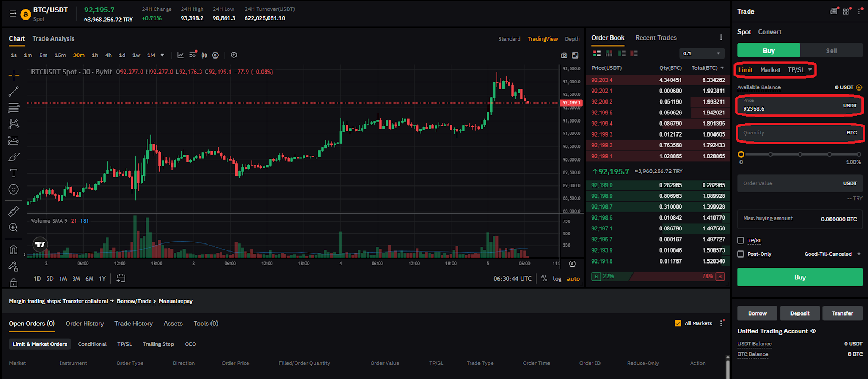Open the 0.1 order book precision dropdown
Screen dimensions: 868x379
coord(702,53)
